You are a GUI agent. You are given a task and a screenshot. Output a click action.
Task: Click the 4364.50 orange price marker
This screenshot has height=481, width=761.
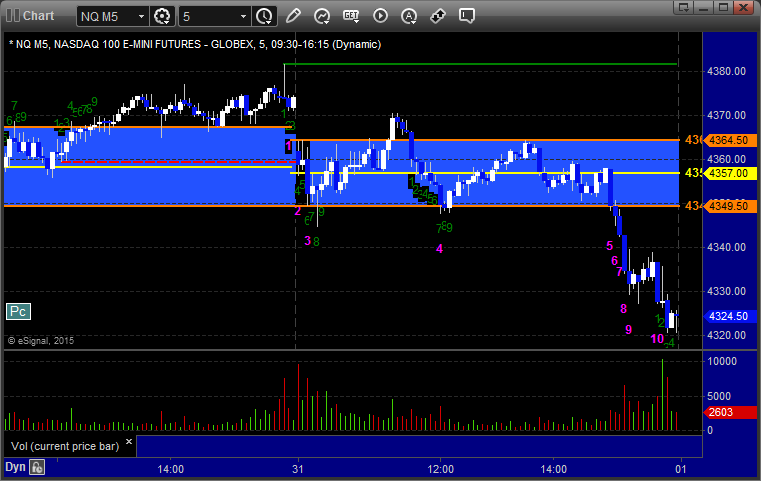pos(728,140)
